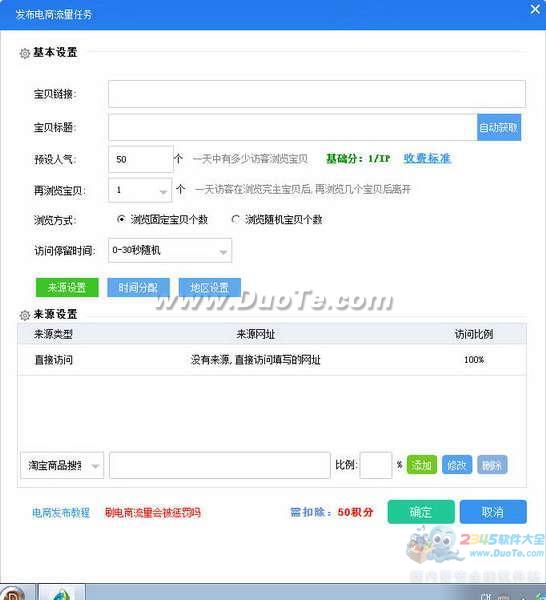Image resolution: width=546 pixels, height=600 pixels.
Task: Open the 地区设置 tab
Action: click(x=210, y=287)
